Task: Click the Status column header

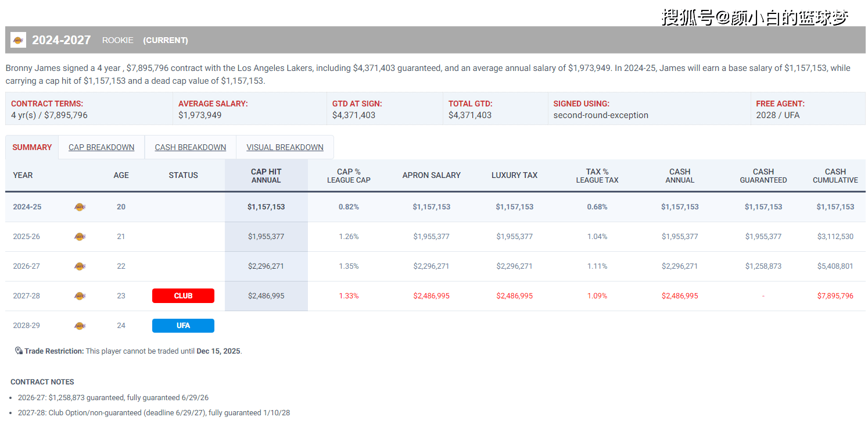Action: [x=183, y=175]
